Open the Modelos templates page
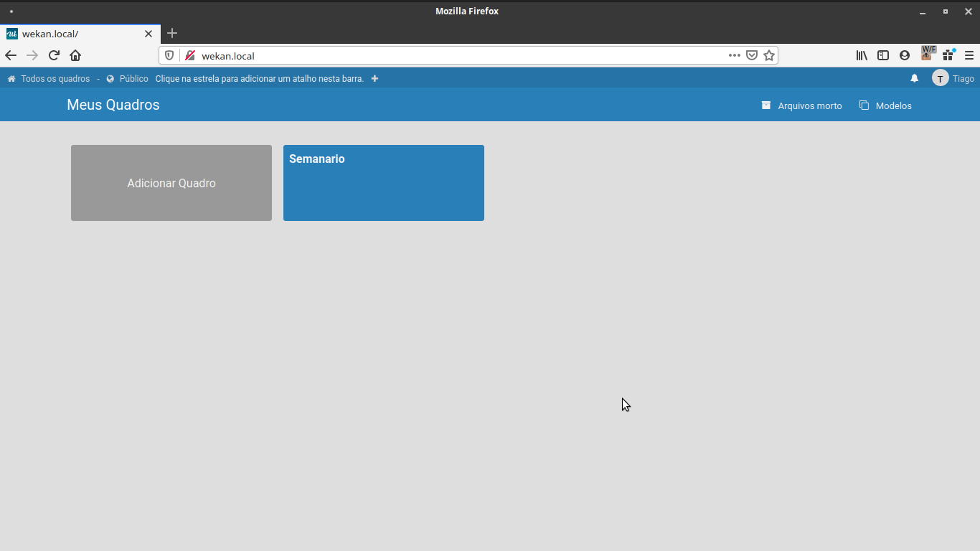Screen dimensions: 980x551 click(x=885, y=105)
